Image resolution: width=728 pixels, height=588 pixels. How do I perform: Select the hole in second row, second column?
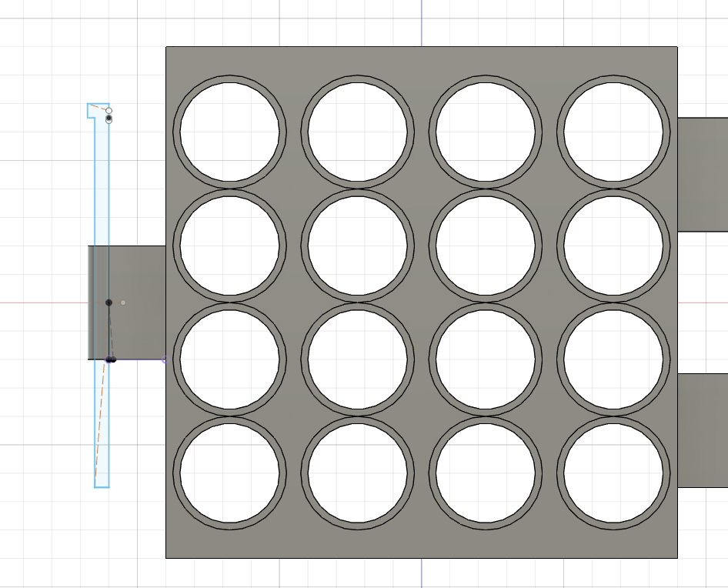pyautogui.click(x=358, y=246)
